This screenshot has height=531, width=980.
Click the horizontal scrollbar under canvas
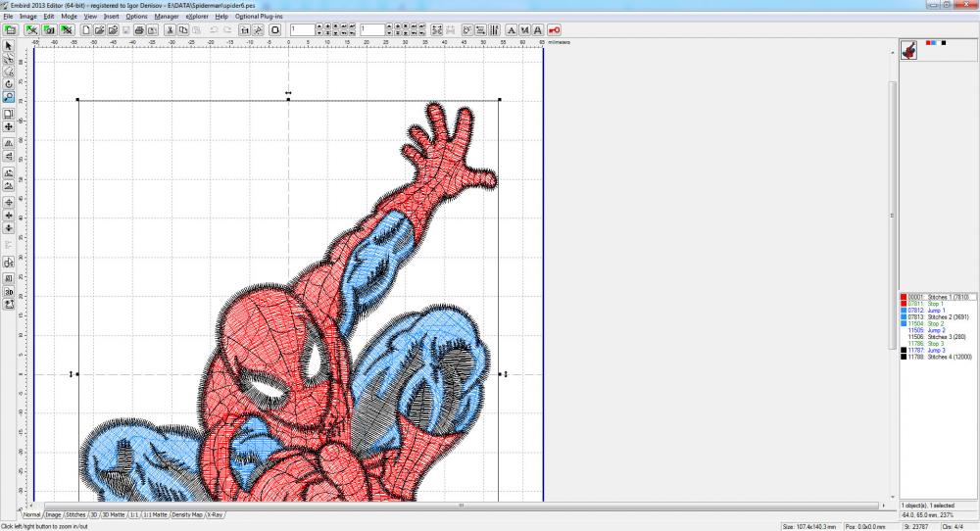tap(462, 506)
